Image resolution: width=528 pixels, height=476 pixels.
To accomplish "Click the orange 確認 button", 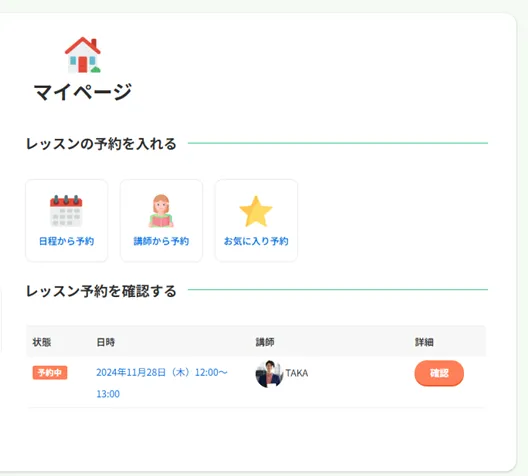I will click(439, 373).
